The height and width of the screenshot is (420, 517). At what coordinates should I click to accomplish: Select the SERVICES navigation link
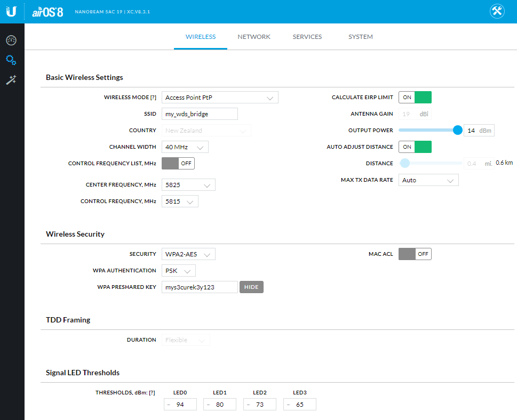307,37
